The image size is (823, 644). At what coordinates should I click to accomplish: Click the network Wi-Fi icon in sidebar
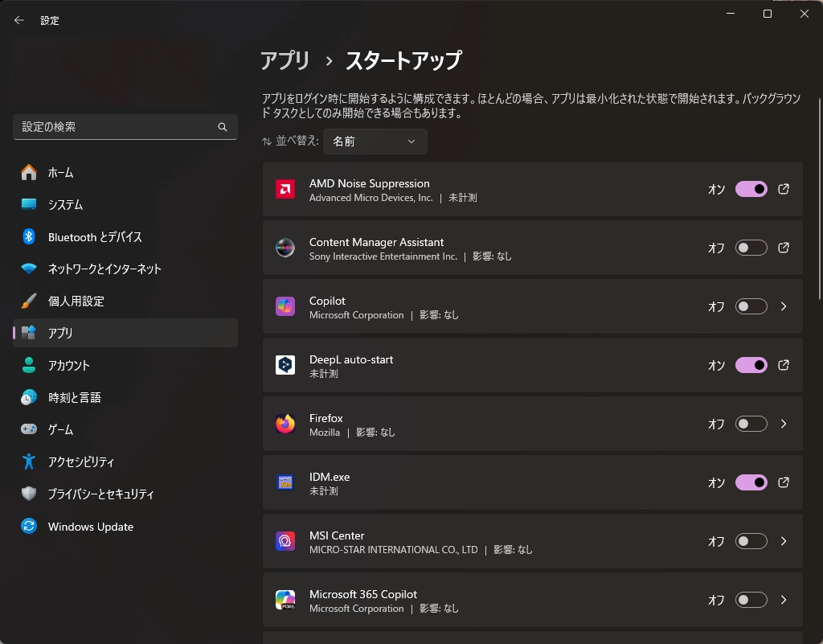(x=29, y=269)
